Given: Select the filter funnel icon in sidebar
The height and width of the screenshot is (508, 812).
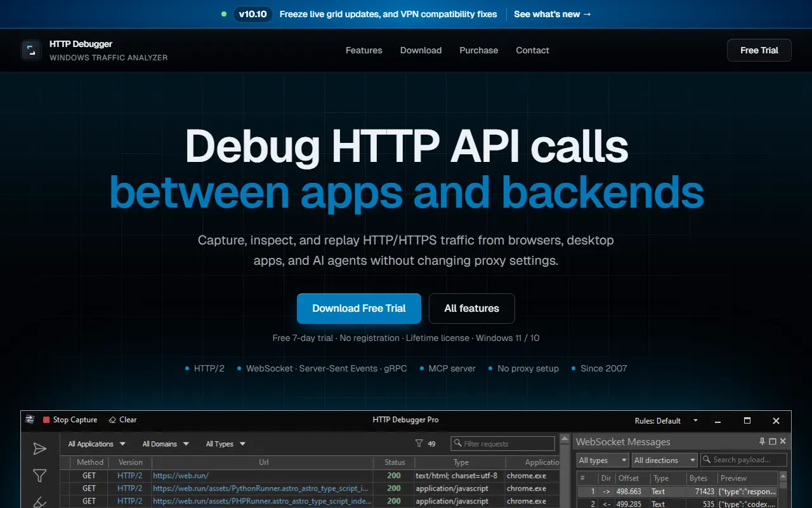Looking at the screenshot, I should coord(39,476).
